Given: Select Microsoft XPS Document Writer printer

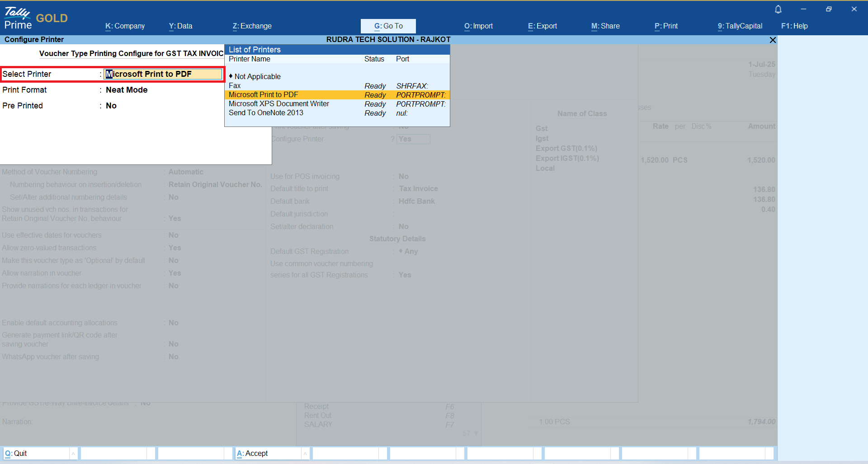Looking at the screenshot, I should [279, 104].
